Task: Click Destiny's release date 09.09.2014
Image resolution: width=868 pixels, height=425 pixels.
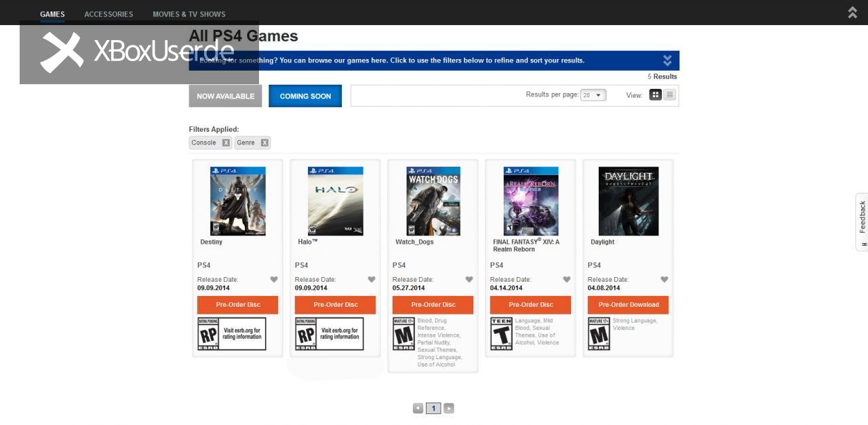Action: coord(214,288)
